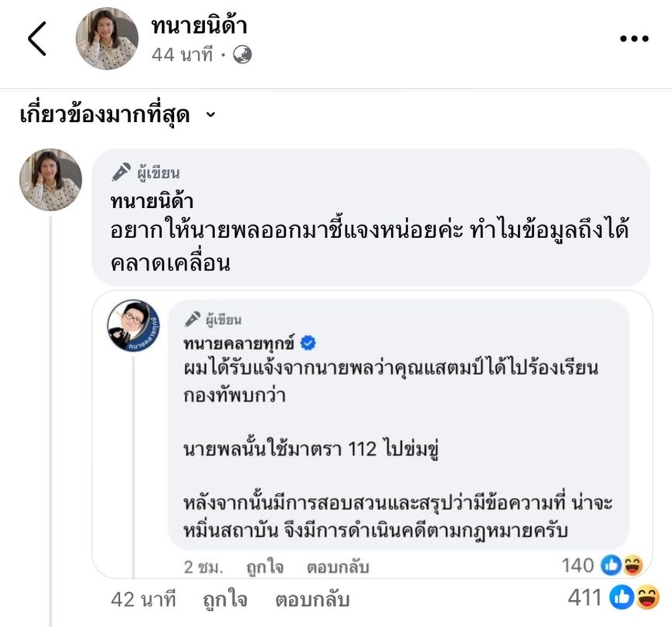
Task: Click the globe public-privacy icon
Action: click(x=242, y=55)
